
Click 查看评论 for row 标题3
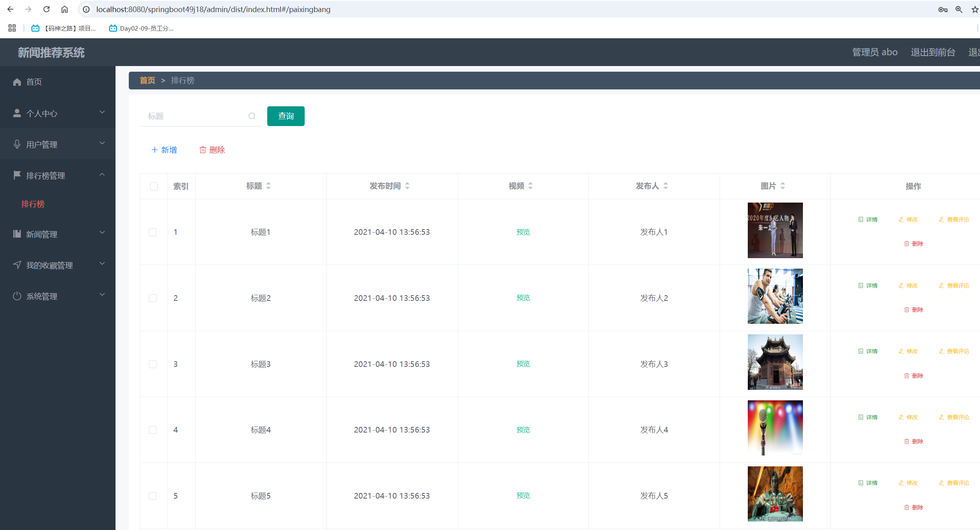pos(954,351)
